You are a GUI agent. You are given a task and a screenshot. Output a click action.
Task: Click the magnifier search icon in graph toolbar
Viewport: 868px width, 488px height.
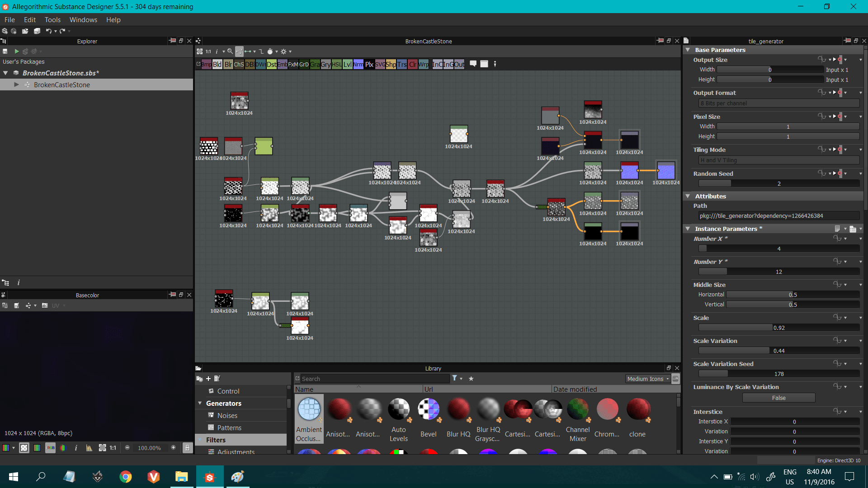(x=230, y=52)
